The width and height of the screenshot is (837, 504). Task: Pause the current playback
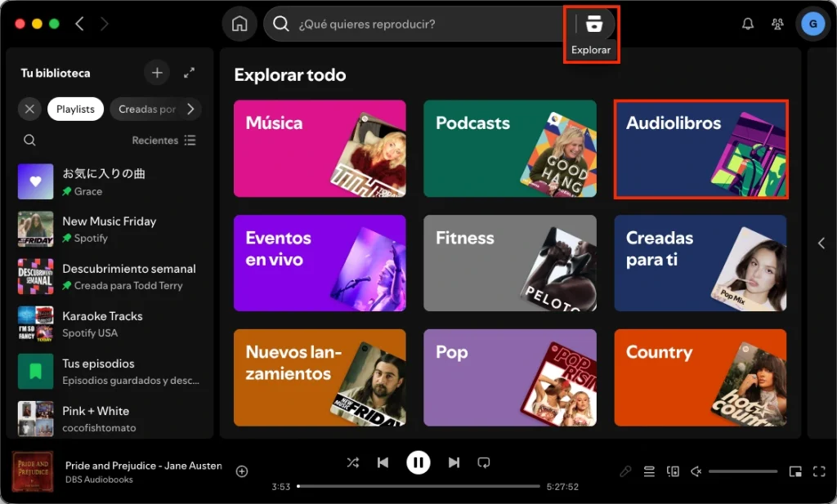418,462
